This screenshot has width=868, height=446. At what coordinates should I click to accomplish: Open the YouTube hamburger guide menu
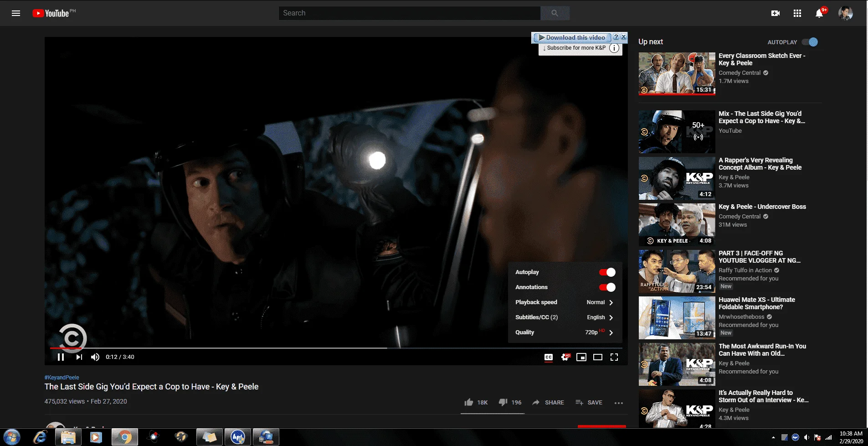point(16,13)
